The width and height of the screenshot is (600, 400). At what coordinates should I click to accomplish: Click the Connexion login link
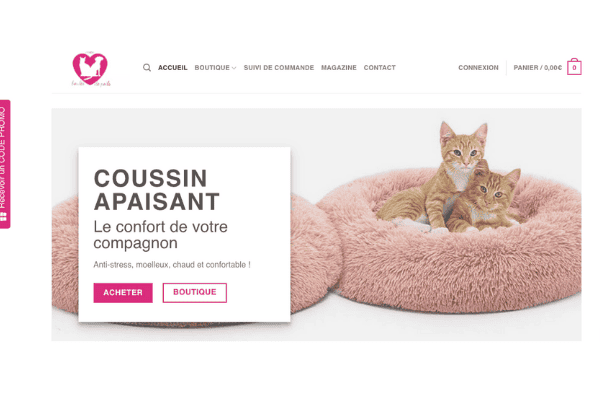coord(478,68)
